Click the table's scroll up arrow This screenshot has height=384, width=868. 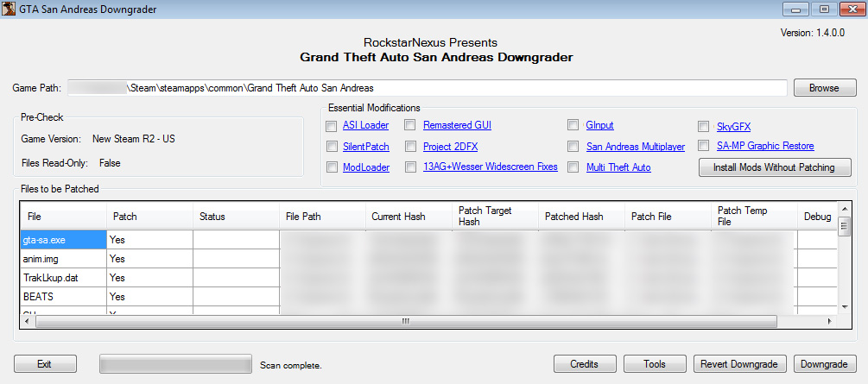[x=844, y=209]
